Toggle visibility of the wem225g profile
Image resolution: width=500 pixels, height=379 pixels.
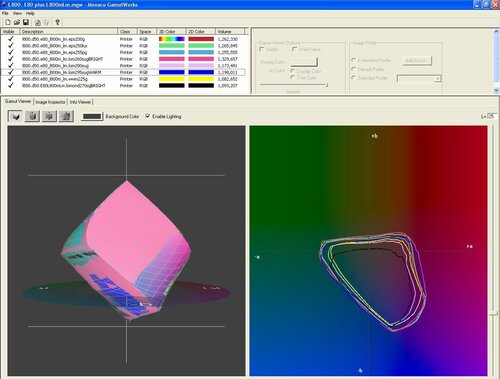pos(11,79)
